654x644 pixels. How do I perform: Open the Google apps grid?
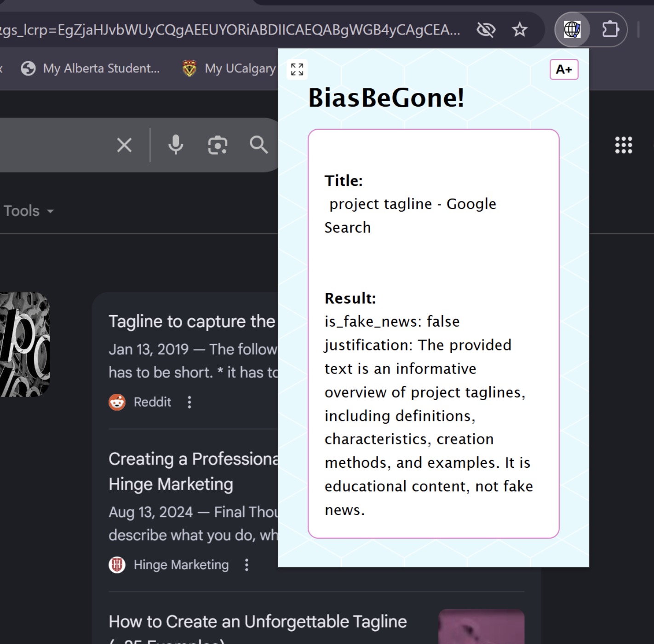coord(624,145)
